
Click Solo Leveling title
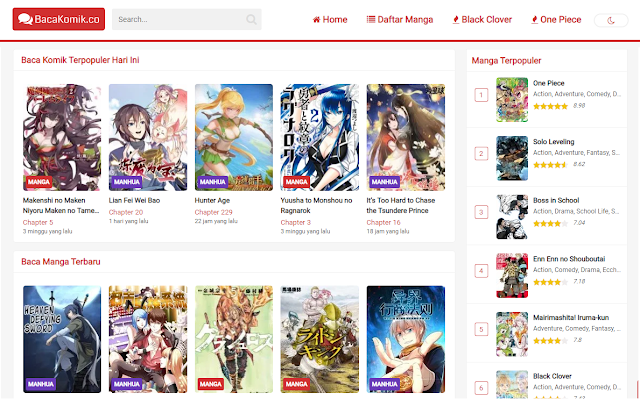click(x=553, y=142)
